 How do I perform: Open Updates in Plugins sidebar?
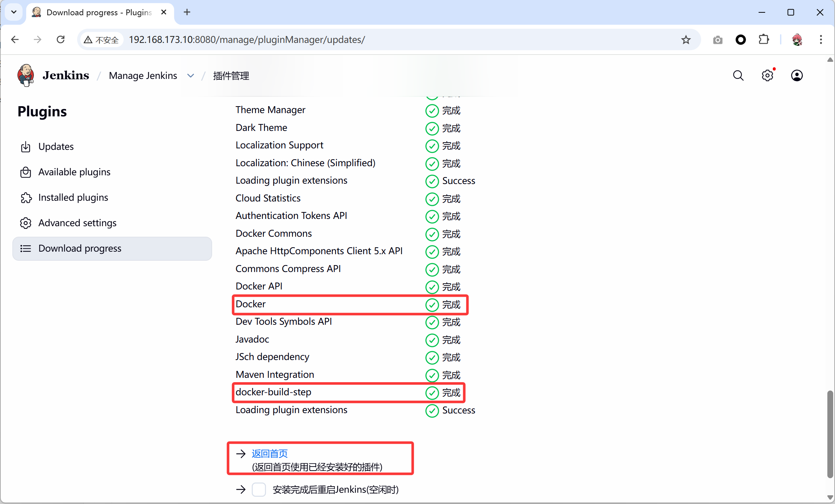(56, 147)
